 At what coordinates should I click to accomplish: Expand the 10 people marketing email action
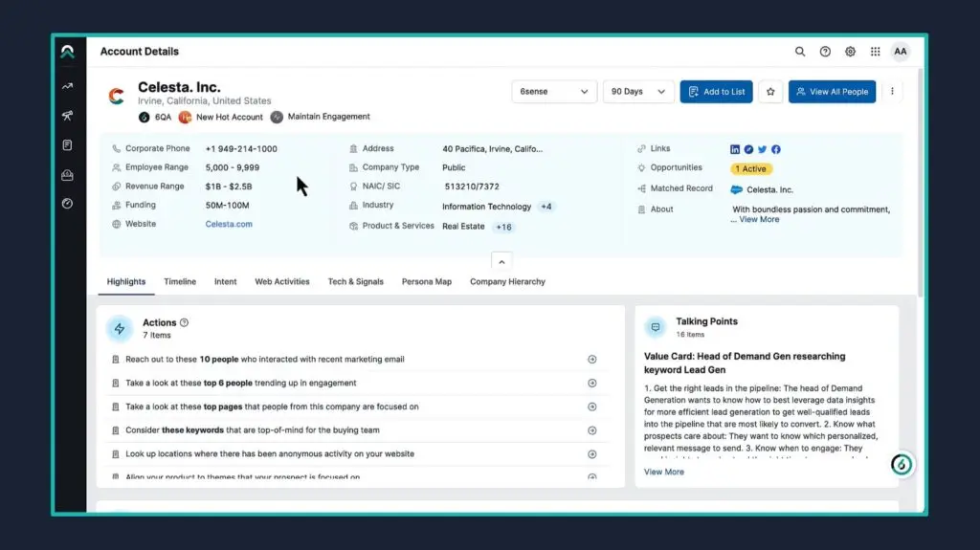(591, 360)
